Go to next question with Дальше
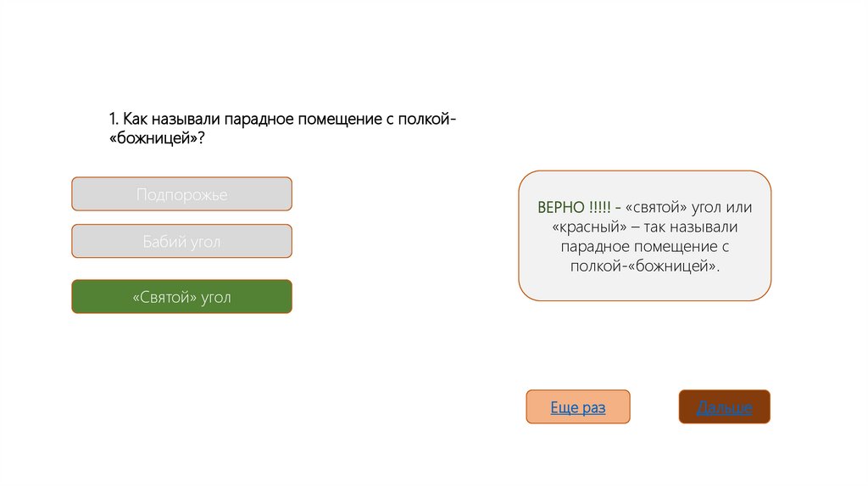The height and width of the screenshot is (487, 868). (x=724, y=407)
